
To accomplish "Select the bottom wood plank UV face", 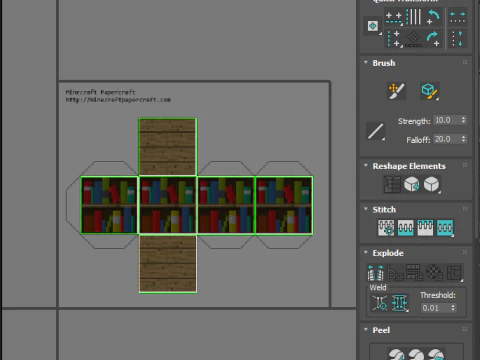I will [x=168, y=264].
